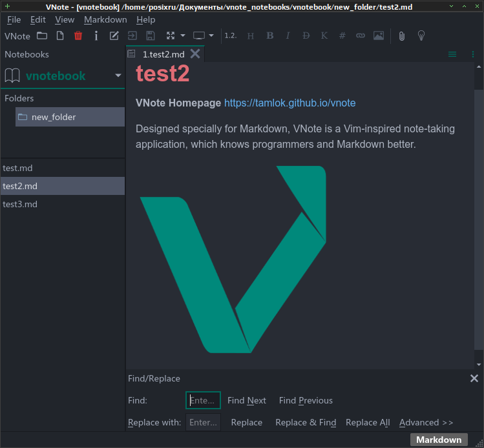Toggle expand mode with the four-arrows icon
Image resolution: width=484 pixels, height=448 pixels.
click(171, 36)
